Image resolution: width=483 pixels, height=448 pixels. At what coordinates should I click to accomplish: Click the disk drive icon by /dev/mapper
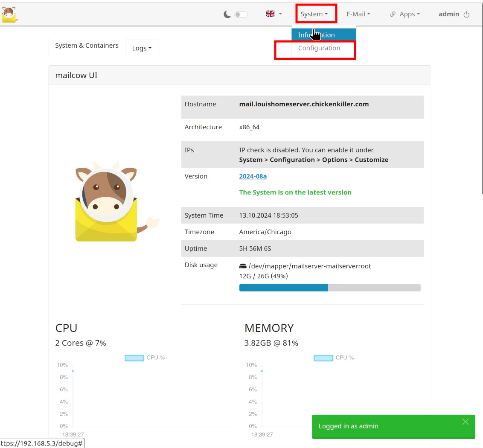243,266
